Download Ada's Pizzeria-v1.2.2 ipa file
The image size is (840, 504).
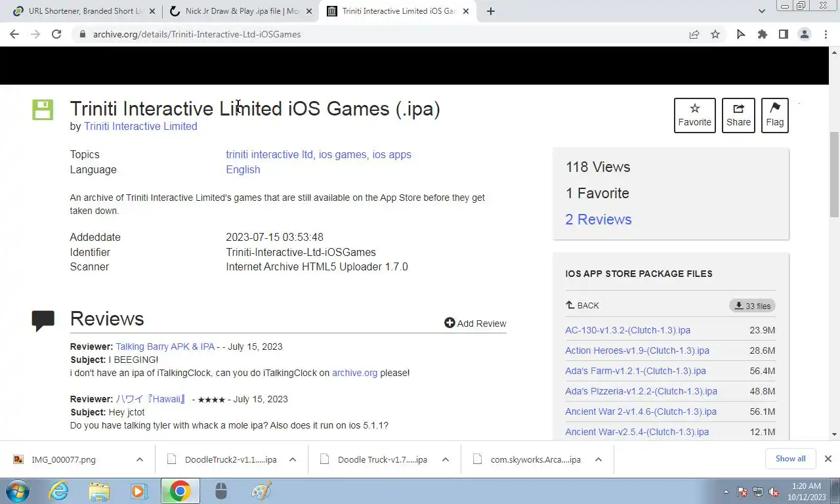point(641,391)
